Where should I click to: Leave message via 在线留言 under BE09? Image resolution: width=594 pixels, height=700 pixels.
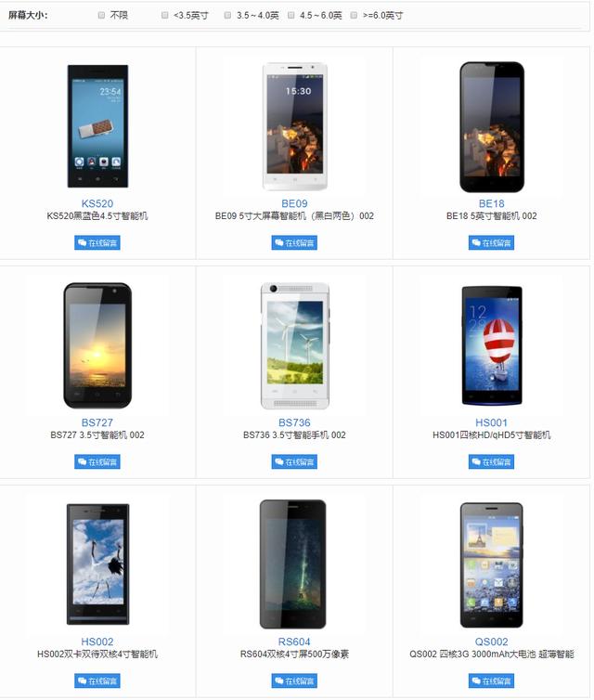[294, 243]
